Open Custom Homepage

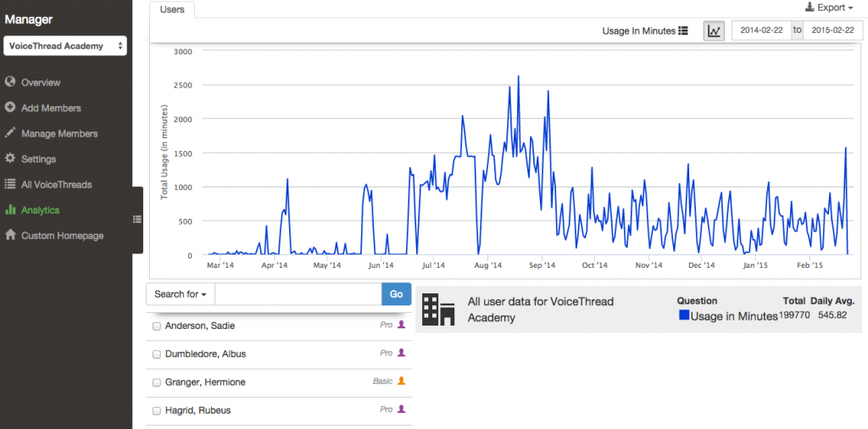(x=63, y=236)
